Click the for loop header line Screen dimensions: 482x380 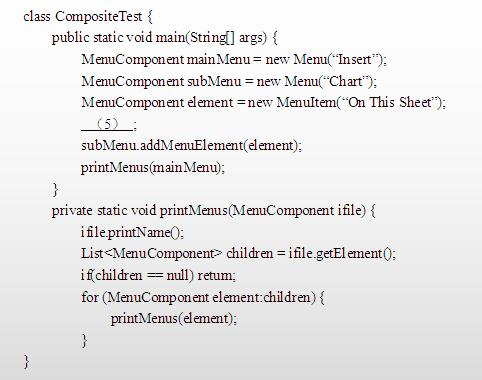[203, 297]
